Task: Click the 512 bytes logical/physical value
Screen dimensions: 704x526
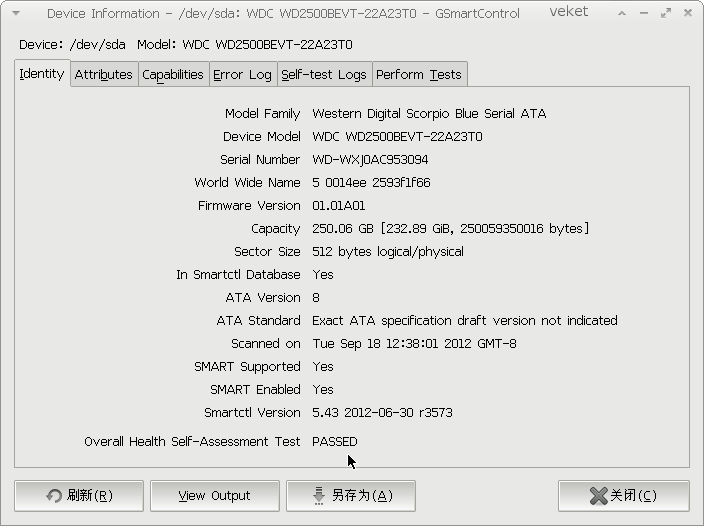Action: 388,251
